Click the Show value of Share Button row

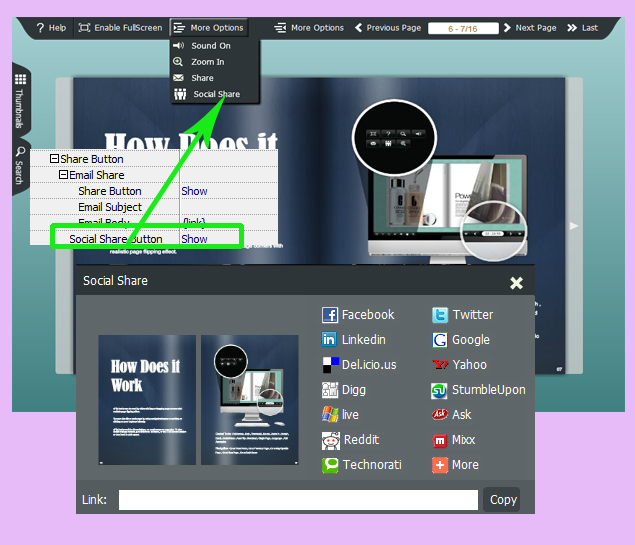tap(194, 191)
